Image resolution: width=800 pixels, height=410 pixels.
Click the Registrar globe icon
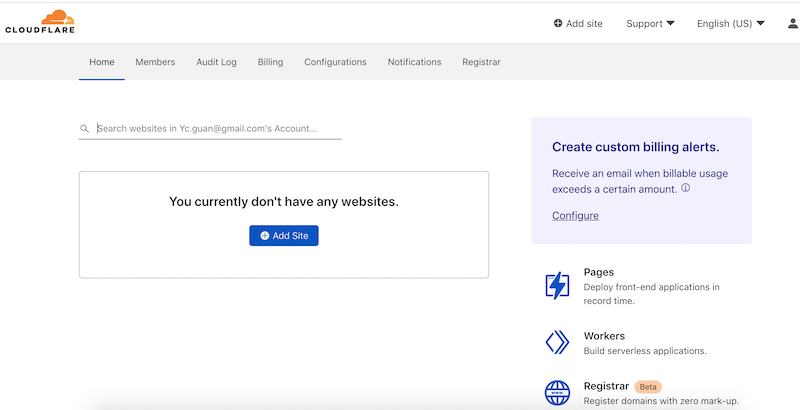pos(557,393)
